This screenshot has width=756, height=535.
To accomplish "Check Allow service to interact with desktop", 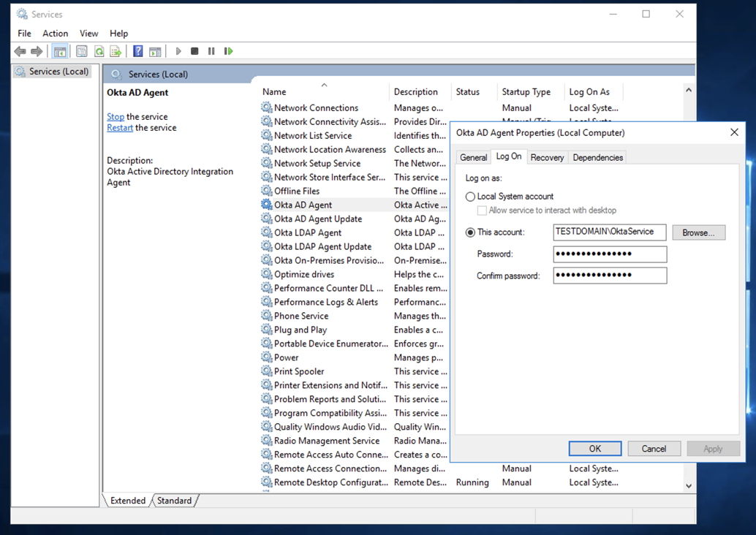I will pyautogui.click(x=482, y=210).
